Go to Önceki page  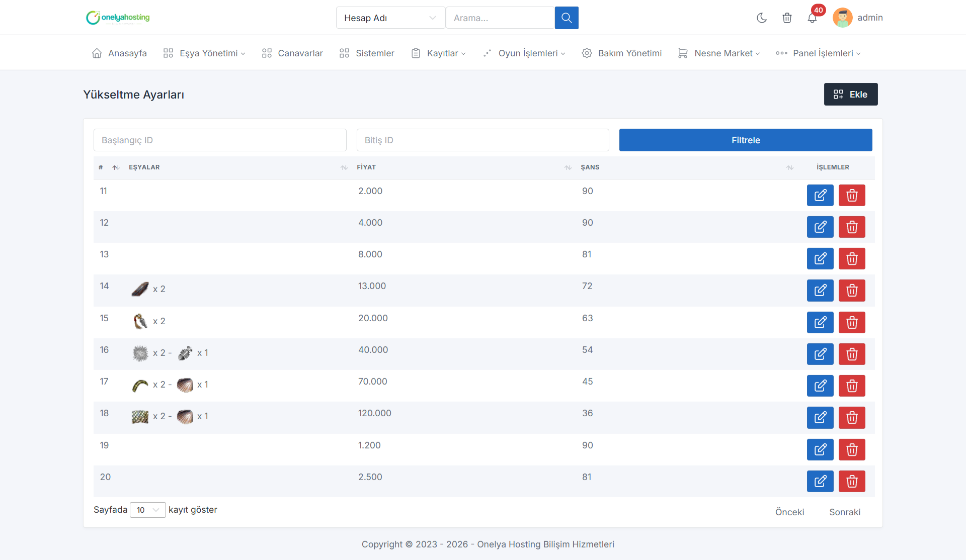[789, 512]
